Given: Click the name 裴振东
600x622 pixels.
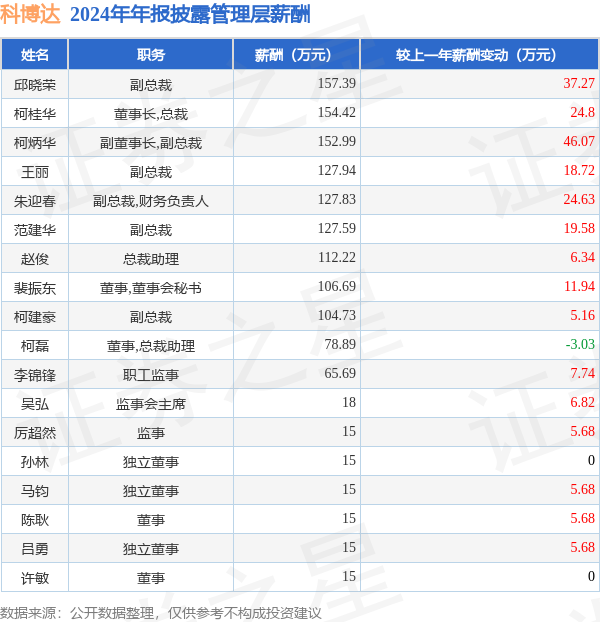Looking at the screenshot, I should coord(35,288).
